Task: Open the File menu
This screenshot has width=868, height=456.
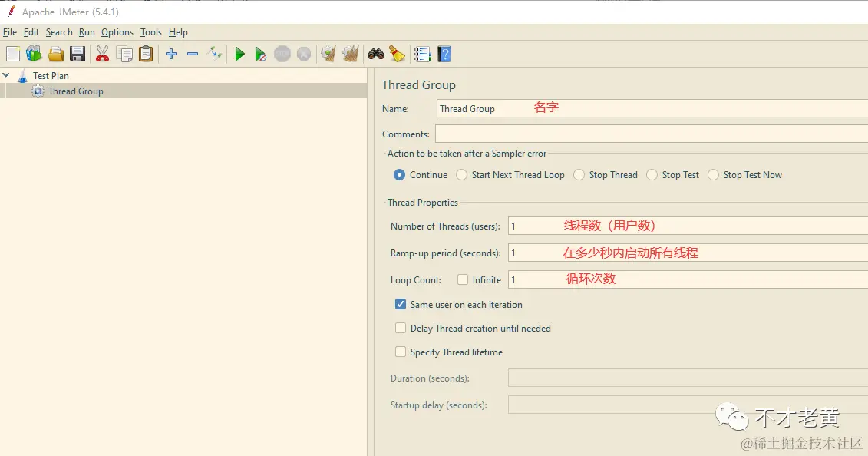Action: [x=10, y=32]
